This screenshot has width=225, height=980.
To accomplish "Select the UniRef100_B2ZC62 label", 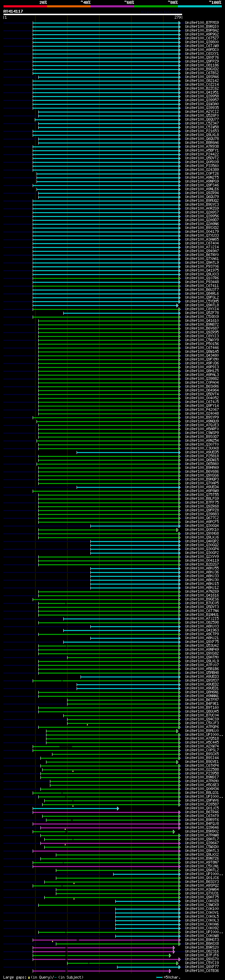I will pos(202,89).
